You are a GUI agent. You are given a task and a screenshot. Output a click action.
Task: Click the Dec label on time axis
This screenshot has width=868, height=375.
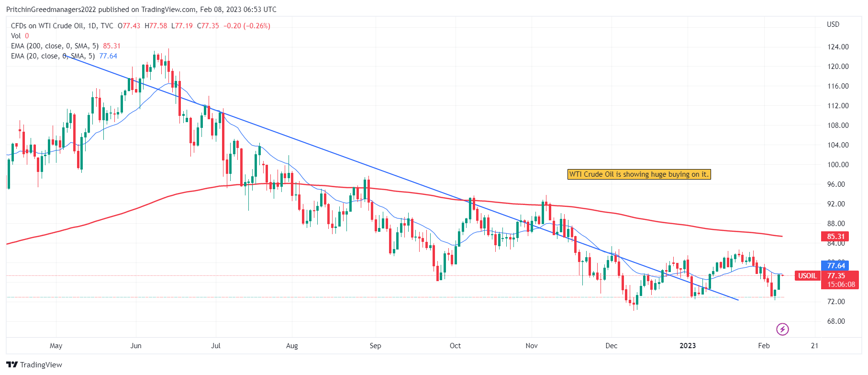pos(611,345)
